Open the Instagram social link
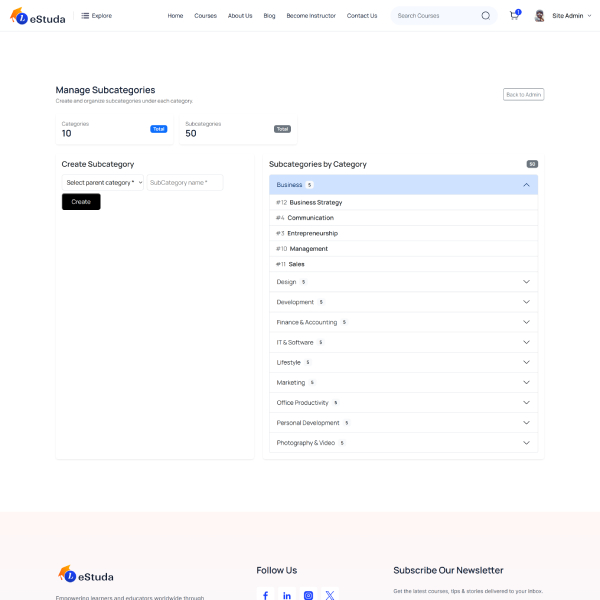This screenshot has width=600, height=600. (308, 595)
